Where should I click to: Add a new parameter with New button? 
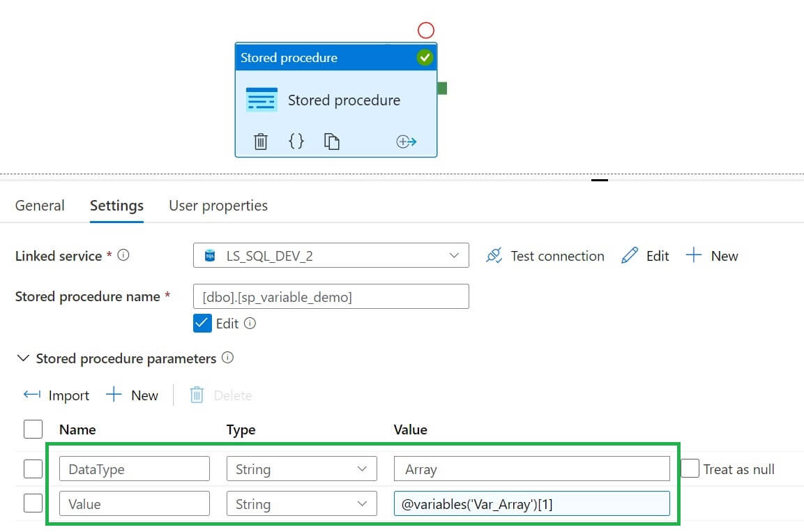click(132, 395)
